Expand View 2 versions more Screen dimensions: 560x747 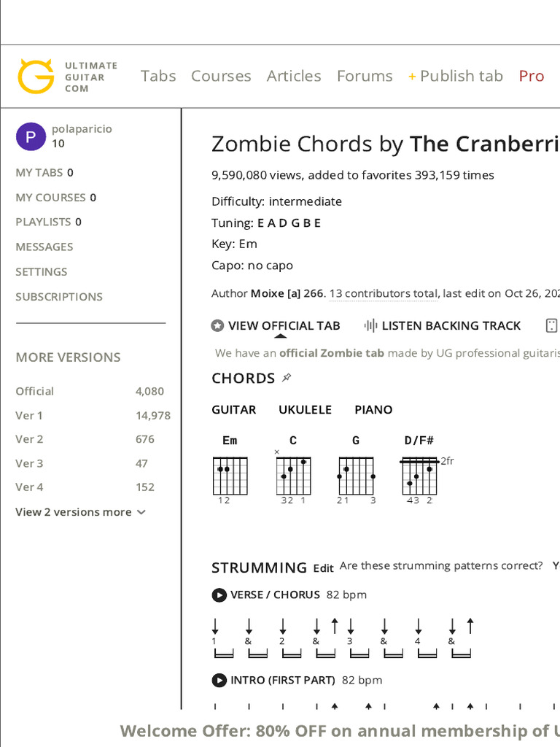[80, 512]
